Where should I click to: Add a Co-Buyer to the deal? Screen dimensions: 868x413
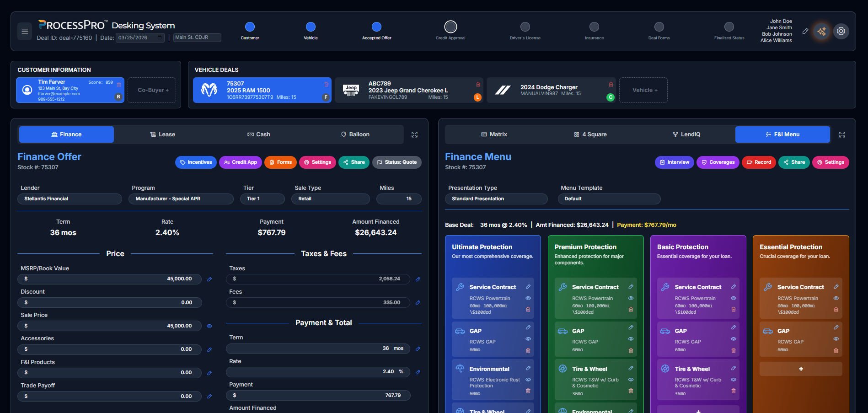click(152, 90)
